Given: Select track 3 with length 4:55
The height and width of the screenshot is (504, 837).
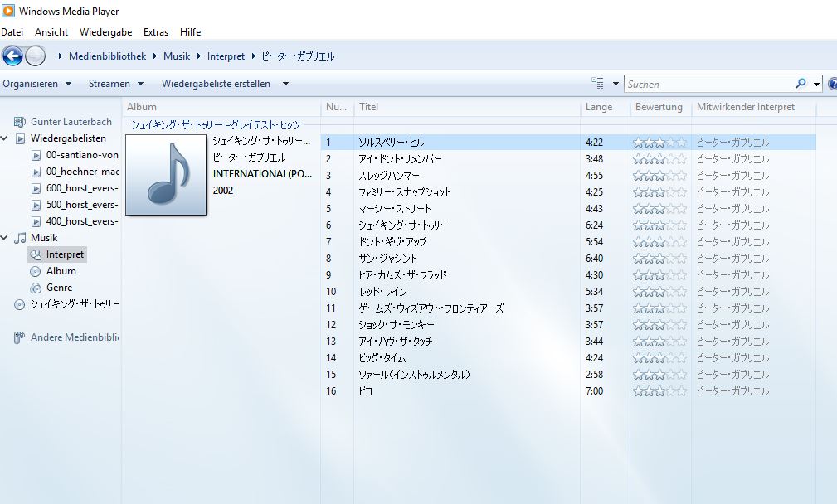Looking at the screenshot, I should click(568, 176).
